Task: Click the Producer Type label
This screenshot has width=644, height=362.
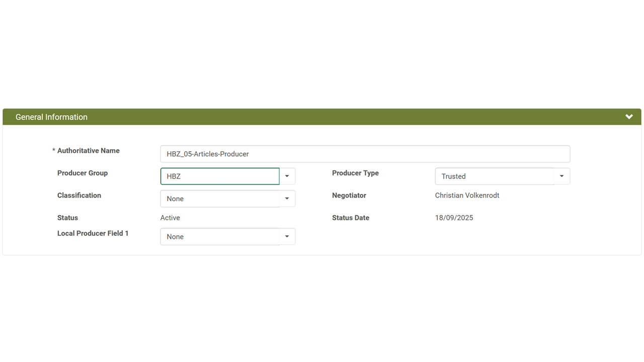Action: click(355, 173)
